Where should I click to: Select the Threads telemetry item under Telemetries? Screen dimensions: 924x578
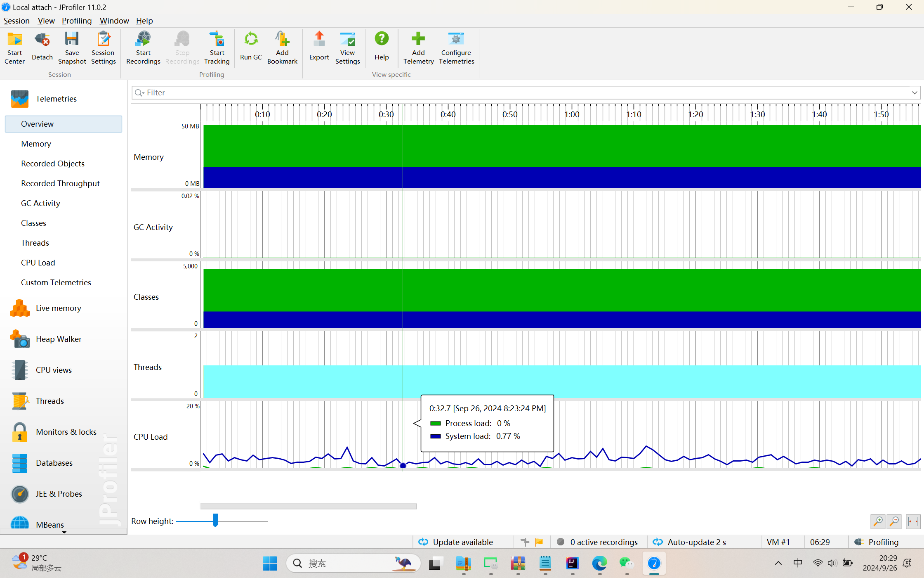(35, 243)
